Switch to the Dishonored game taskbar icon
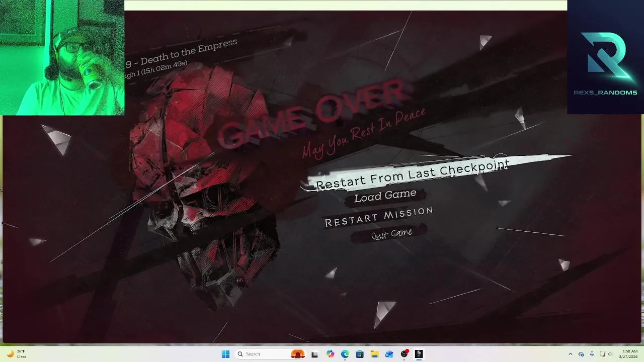The image size is (644, 362). pos(419,354)
